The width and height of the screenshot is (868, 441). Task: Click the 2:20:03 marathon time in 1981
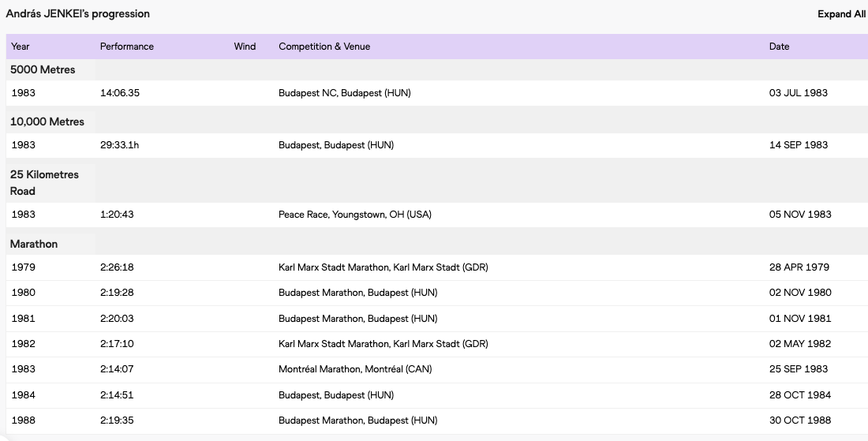[117, 319]
